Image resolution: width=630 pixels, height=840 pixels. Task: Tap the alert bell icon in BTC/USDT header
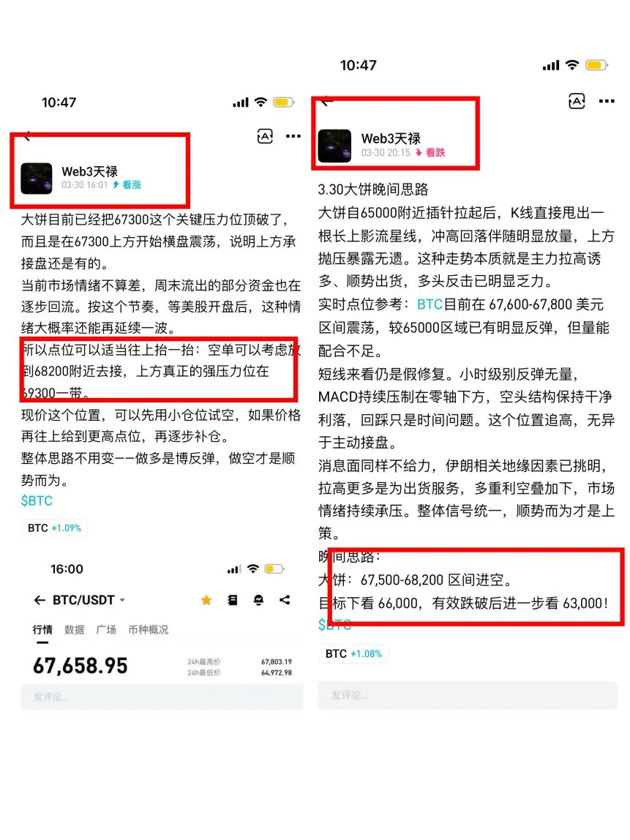point(258,600)
